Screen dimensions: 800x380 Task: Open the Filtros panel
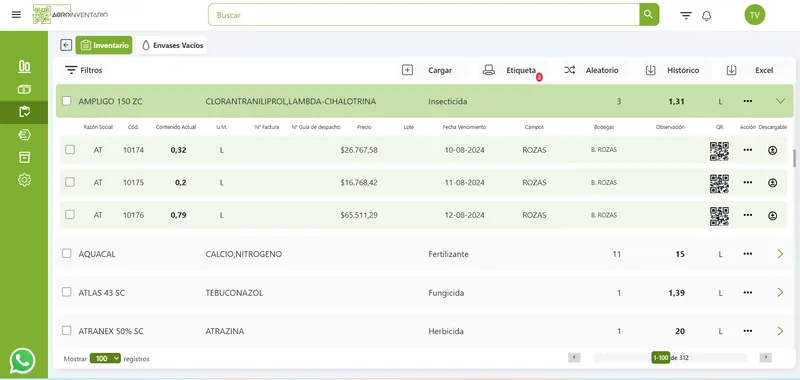[x=84, y=70]
